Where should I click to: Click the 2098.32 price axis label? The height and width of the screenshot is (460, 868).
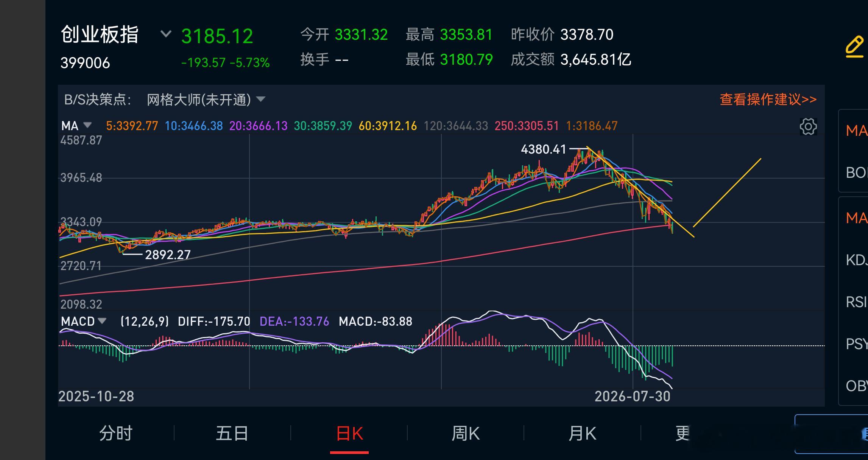click(x=81, y=304)
